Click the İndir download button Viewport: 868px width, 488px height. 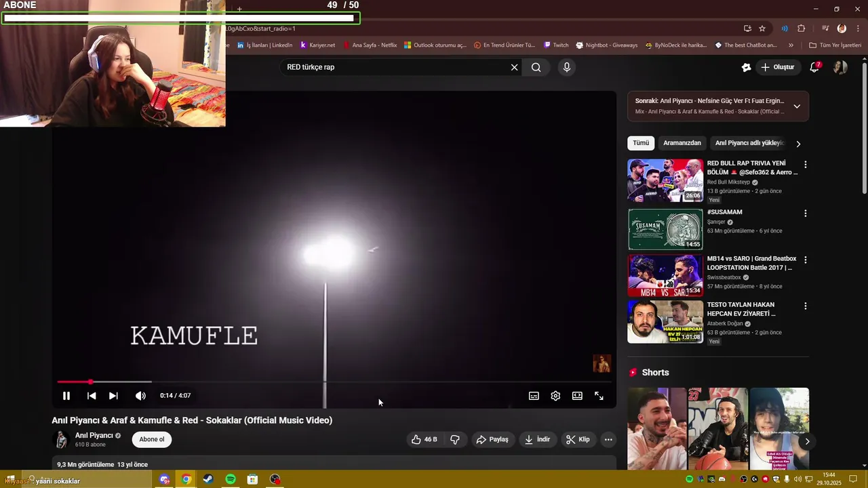[x=537, y=440]
